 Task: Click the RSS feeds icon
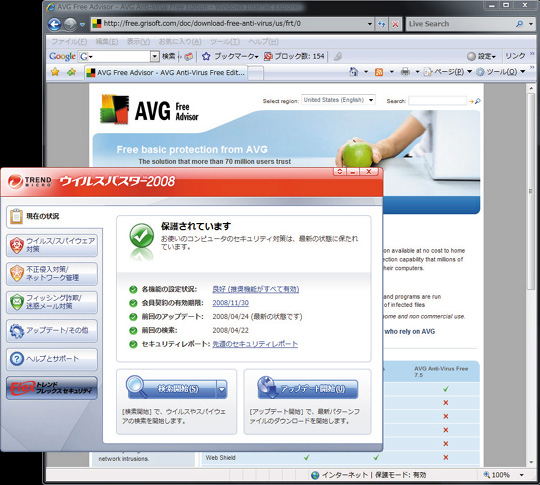379,72
